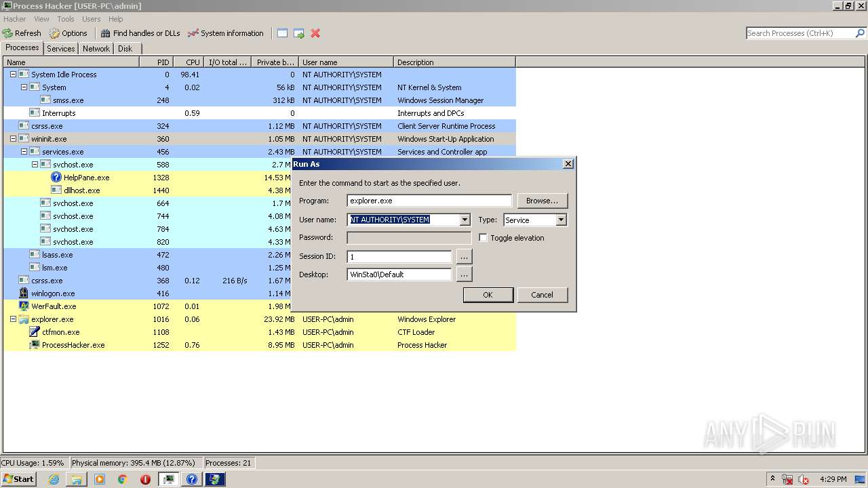
Task: Enable Toggle elevation checkbox
Action: coord(483,238)
